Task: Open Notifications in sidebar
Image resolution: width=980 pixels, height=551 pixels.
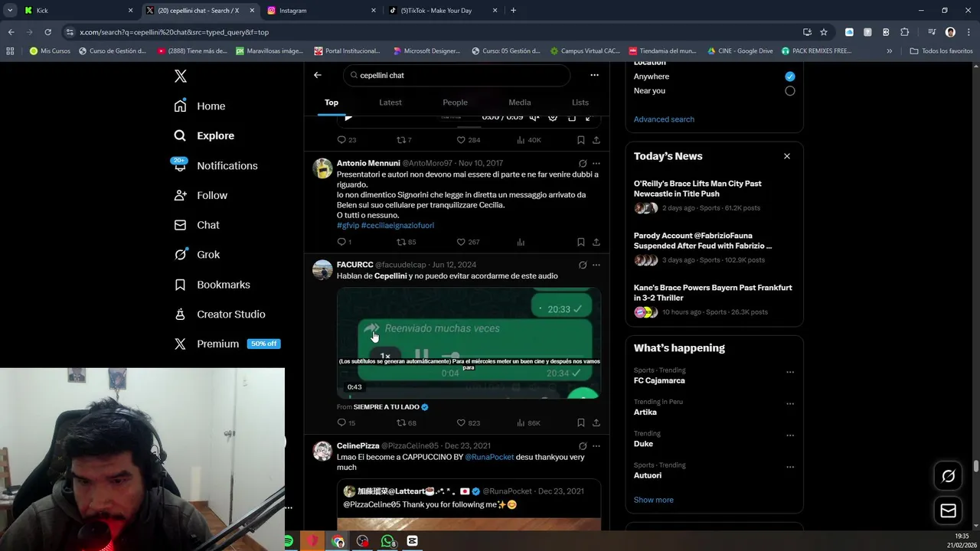Action: (216, 165)
